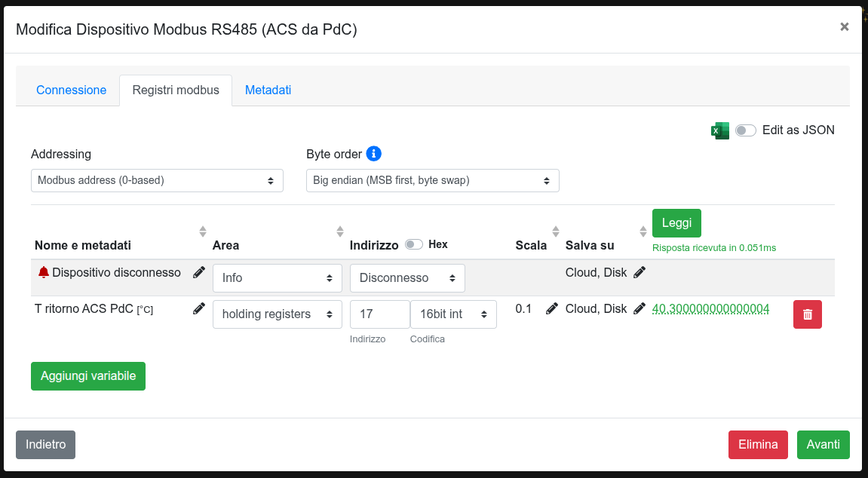Open the 16bit int Codifica dropdown
This screenshot has width=868, height=478.
point(453,314)
